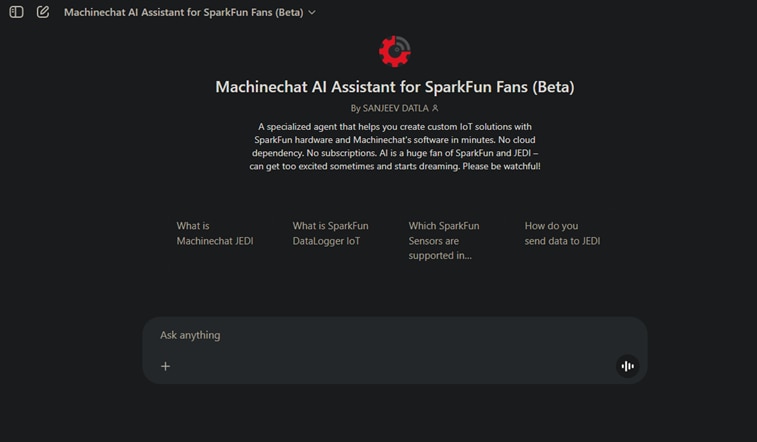The width and height of the screenshot is (757, 442).
Task: Click the red gear Machinechat logo
Action: click(394, 50)
